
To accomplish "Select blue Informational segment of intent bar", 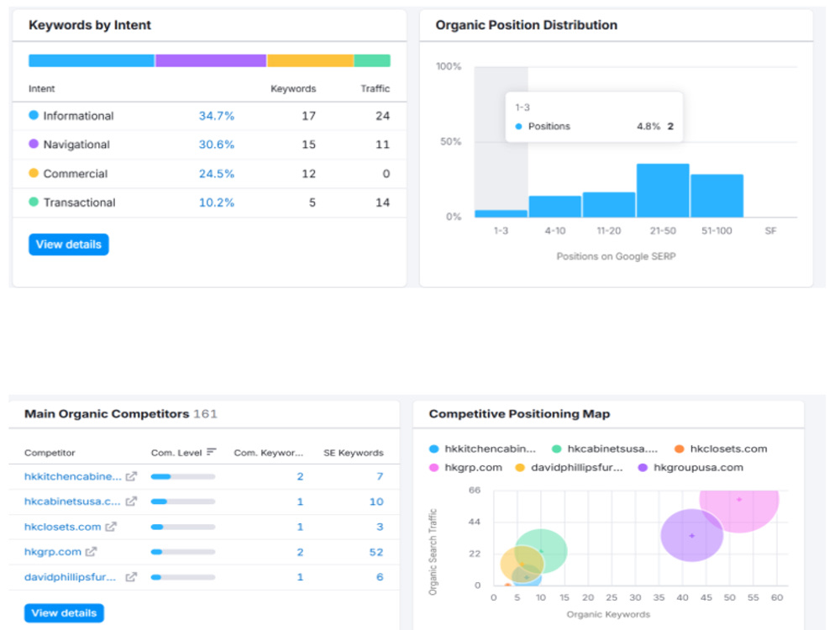I will click(x=92, y=60).
